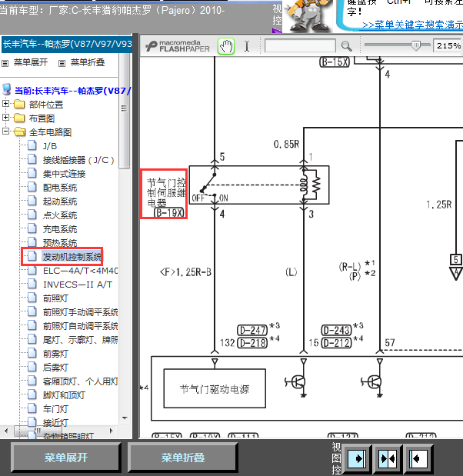Click the magnifier search icon in FlashPaper toolbar
Screen dimensions: 463x476
coord(346,46)
